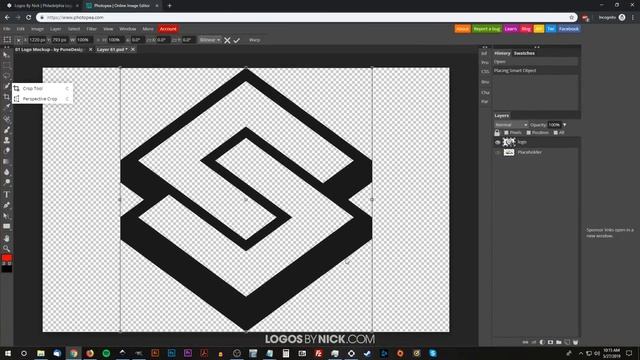640x360 pixels.
Task: Select the Gradient tool
Action: tap(7, 162)
